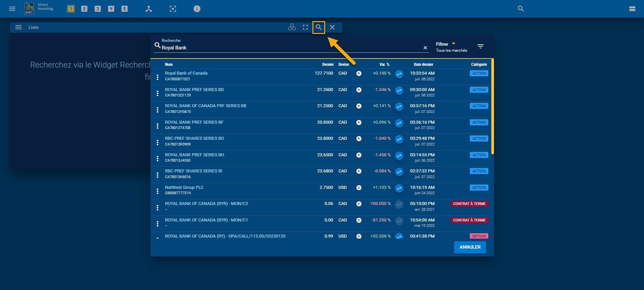Viewport: 644px width, 290px height.
Task: Maximize the Liste widget with fullscreen icon
Action: (305, 27)
